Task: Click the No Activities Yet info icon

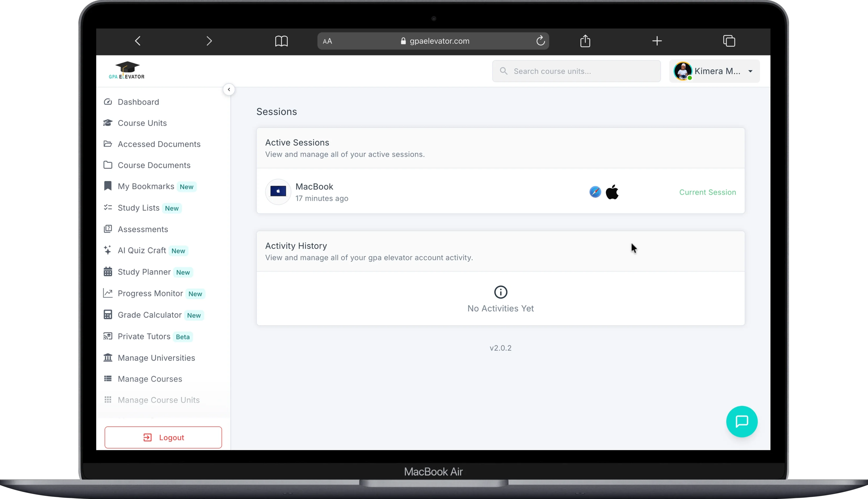Action: pos(500,292)
